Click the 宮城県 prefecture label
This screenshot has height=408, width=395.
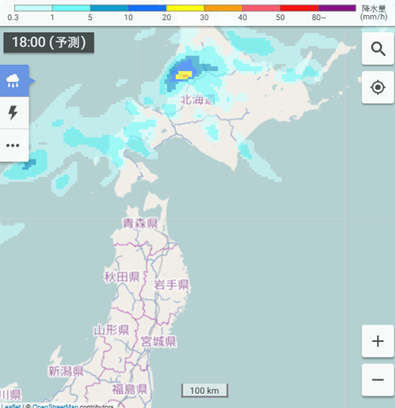pyautogui.click(x=158, y=341)
